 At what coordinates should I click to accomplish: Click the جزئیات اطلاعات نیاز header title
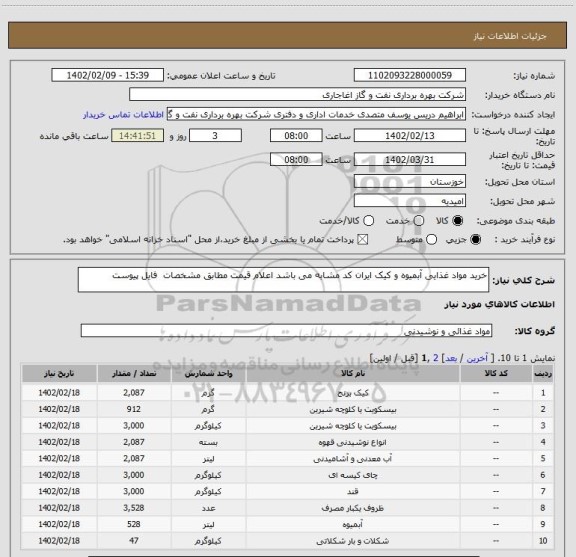(x=510, y=36)
